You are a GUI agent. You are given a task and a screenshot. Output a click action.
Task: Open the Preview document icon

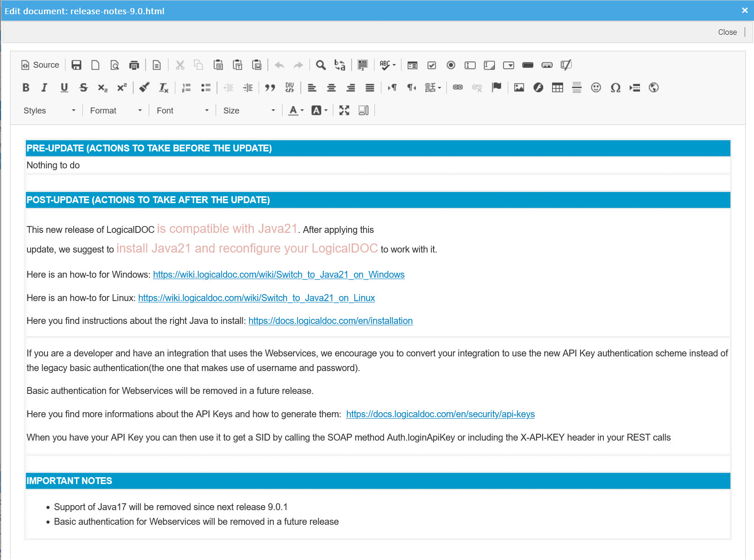click(115, 65)
